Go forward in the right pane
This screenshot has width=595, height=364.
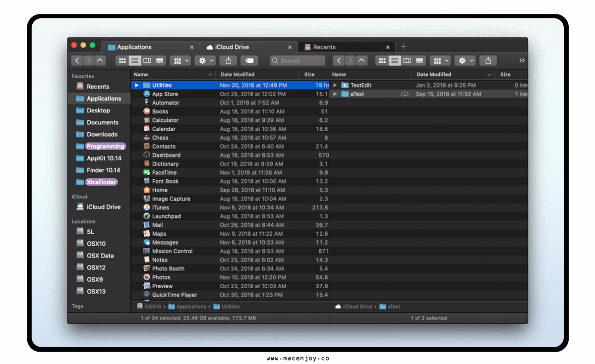pos(351,60)
